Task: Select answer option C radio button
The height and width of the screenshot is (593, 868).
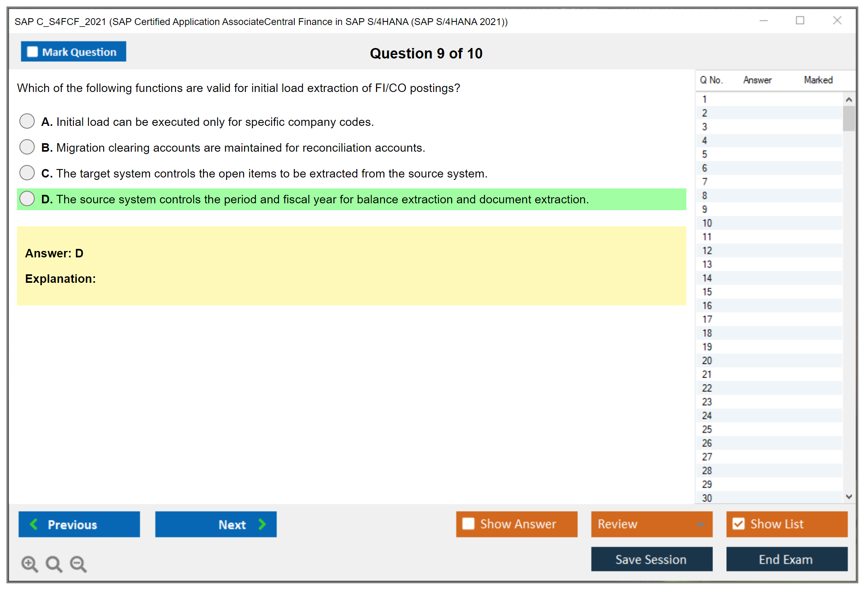Action: click(27, 173)
